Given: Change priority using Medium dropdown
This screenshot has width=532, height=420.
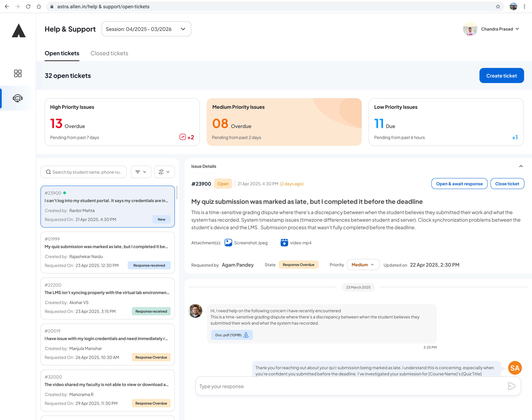Looking at the screenshot, I should pyautogui.click(x=363, y=265).
